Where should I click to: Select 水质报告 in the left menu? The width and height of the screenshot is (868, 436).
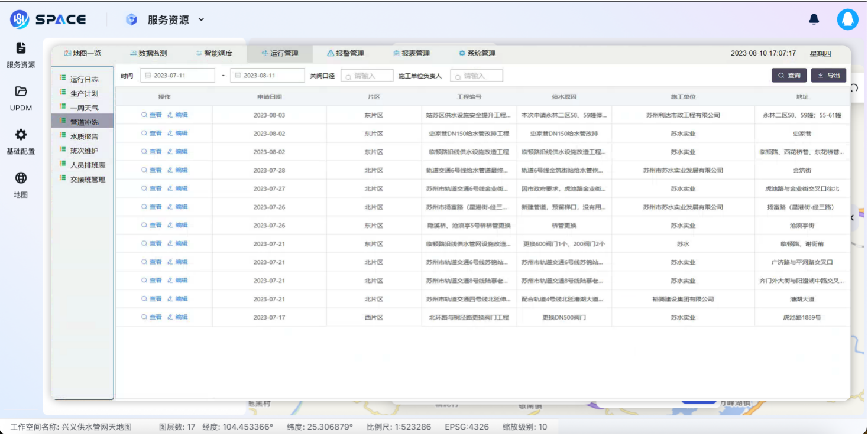coord(83,136)
